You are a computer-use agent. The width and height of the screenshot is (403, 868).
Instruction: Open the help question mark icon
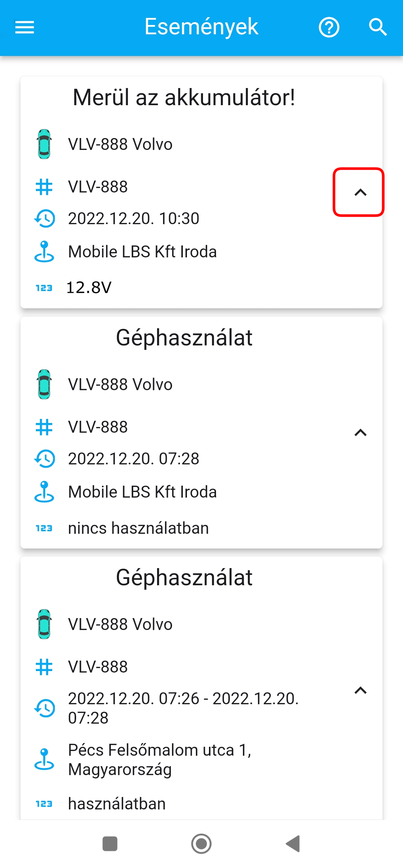tap(329, 27)
